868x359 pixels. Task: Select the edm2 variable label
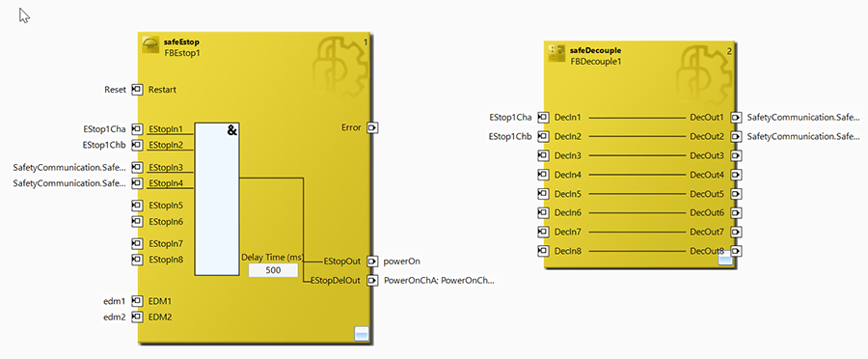116,318
